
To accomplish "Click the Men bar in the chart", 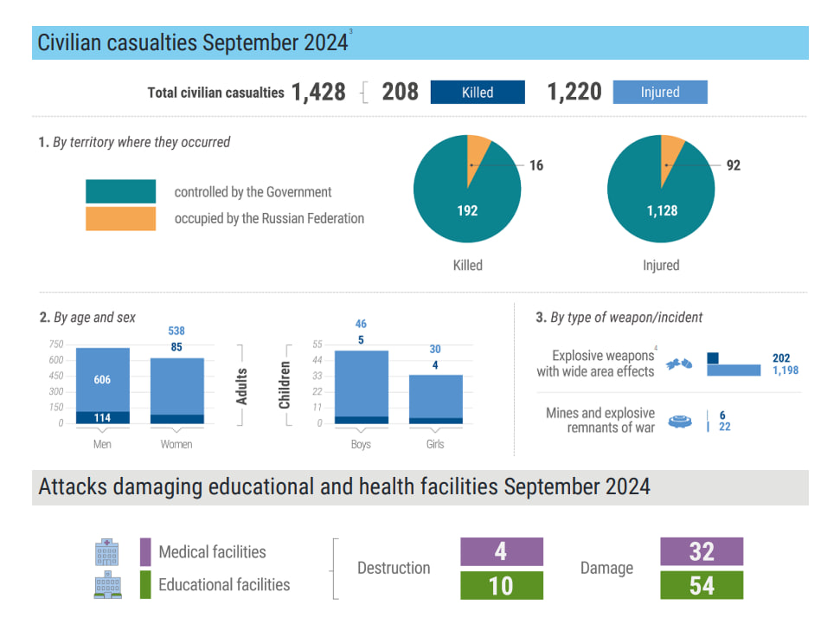I will 103,386.
